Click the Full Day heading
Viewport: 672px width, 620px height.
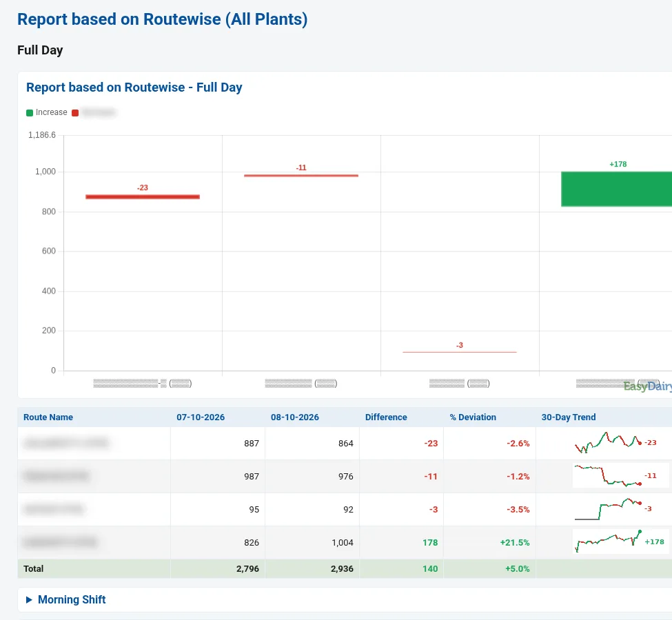(40, 50)
